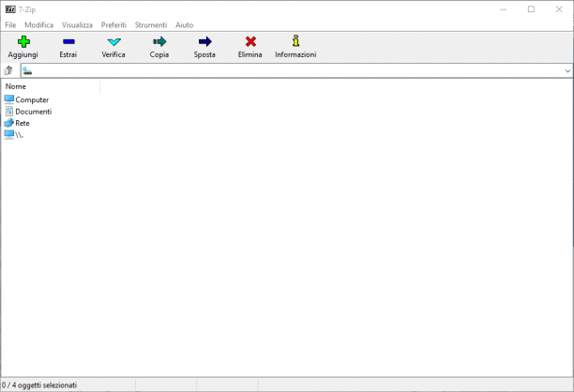Screen dimensions: 574x392
Task: Click inside the path address field
Action: (296, 70)
